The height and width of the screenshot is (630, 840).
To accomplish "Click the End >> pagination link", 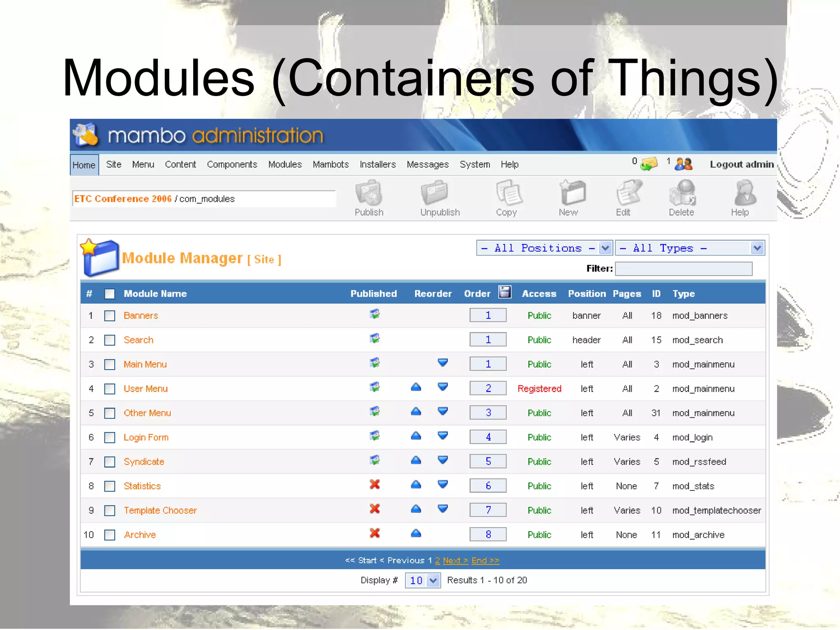I will [x=485, y=561].
